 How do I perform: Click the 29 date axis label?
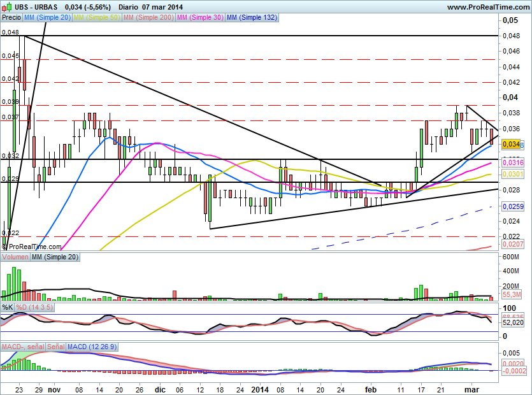coord(39,390)
